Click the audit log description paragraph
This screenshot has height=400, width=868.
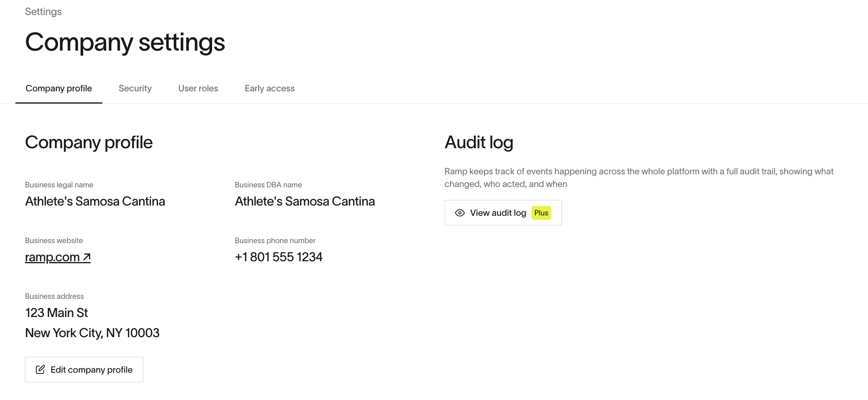click(x=639, y=178)
